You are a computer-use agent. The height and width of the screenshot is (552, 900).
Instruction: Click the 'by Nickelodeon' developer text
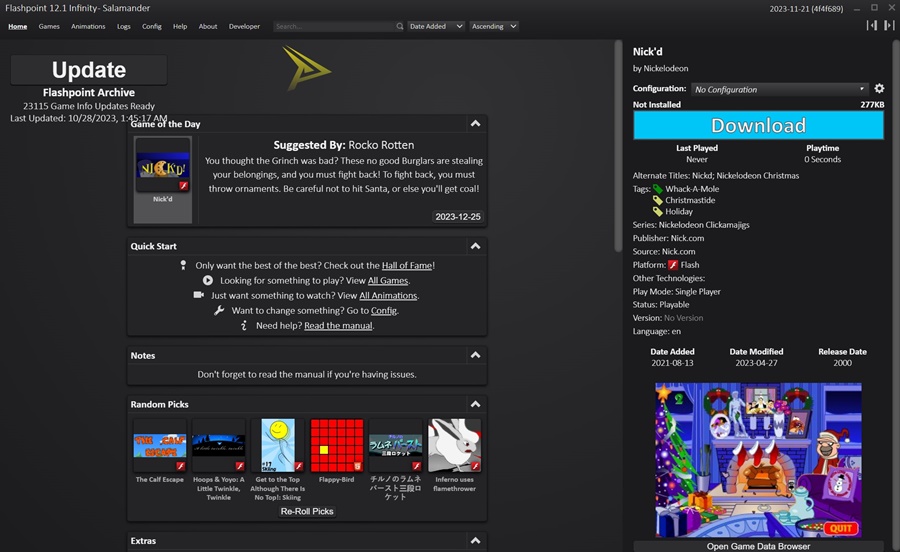[x=660, y=68]
